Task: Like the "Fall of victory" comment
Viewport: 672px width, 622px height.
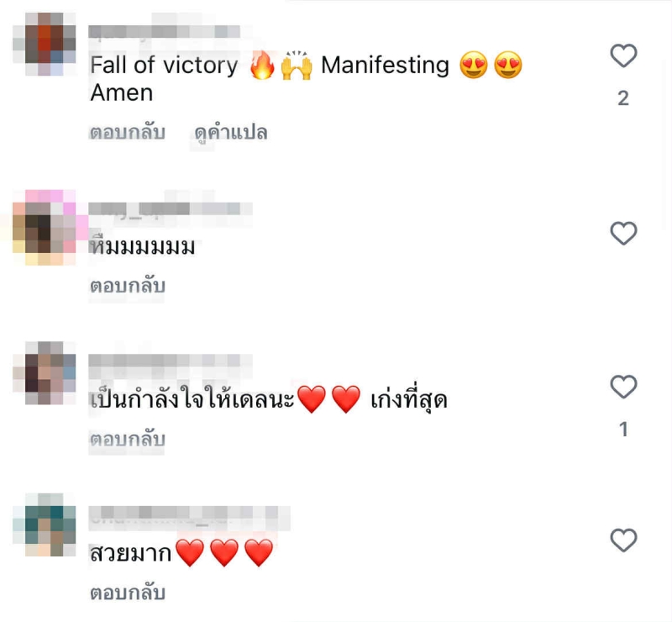Action: coord(623,55)
